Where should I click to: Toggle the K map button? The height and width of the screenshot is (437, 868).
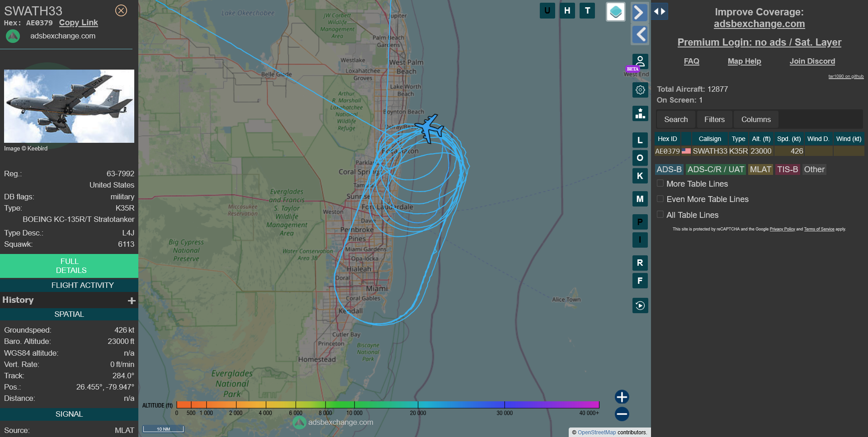coord(640,176)
